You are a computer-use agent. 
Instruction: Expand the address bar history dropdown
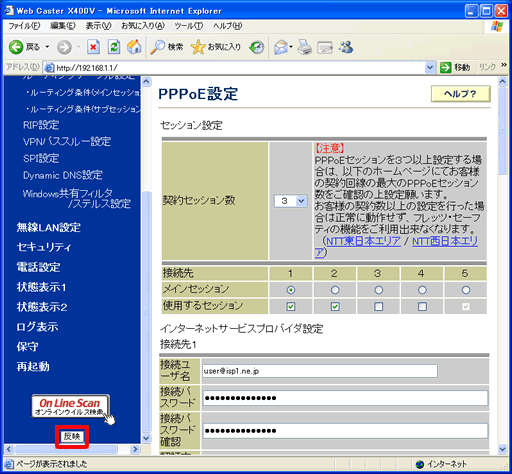pos(430,68)
